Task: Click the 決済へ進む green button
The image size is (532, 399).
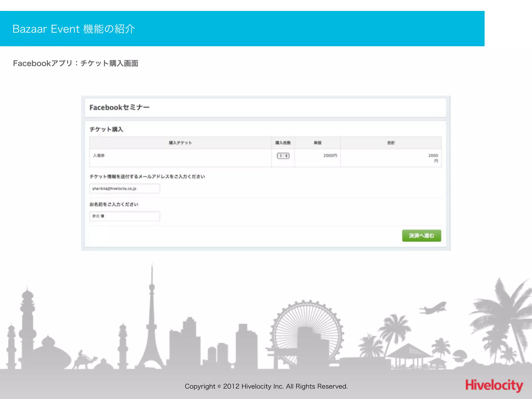Action: 421,236
